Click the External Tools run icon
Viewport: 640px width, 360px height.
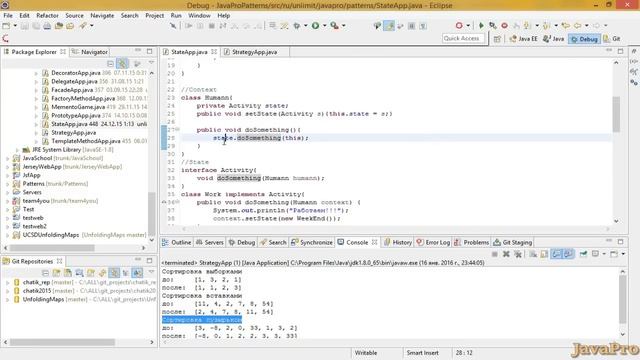pos(334,26)
